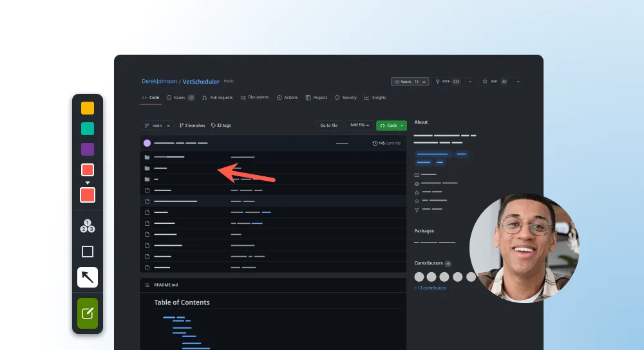Open the 2 branches link
Screen dimensions: 644x350
tap(192, 125)
